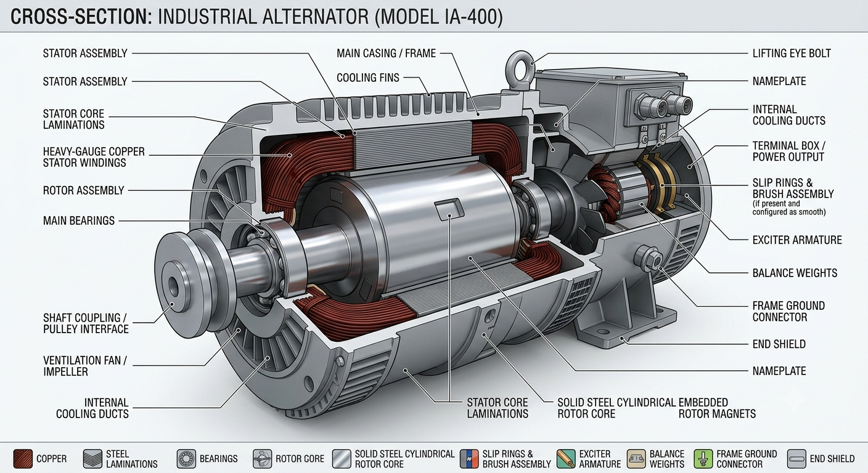
Task: Select the 'ROTOR CORE' legend text next to bearings
Action: coord(300,459)
